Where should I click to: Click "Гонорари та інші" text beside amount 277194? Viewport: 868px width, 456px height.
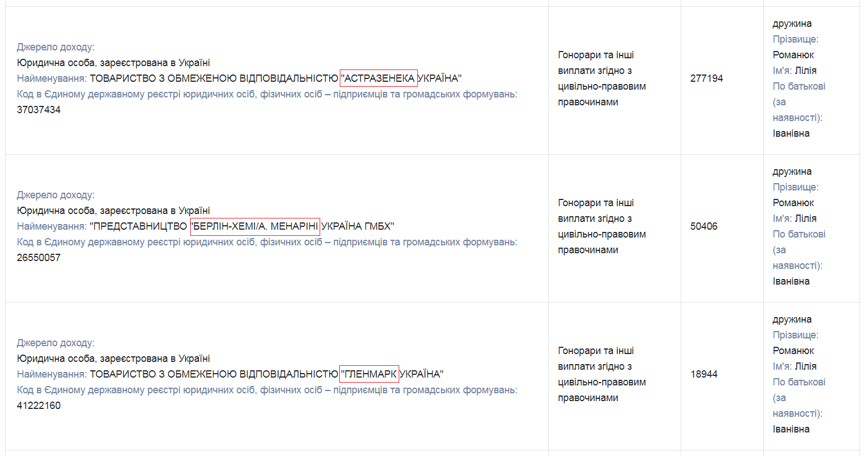(595, 55)
